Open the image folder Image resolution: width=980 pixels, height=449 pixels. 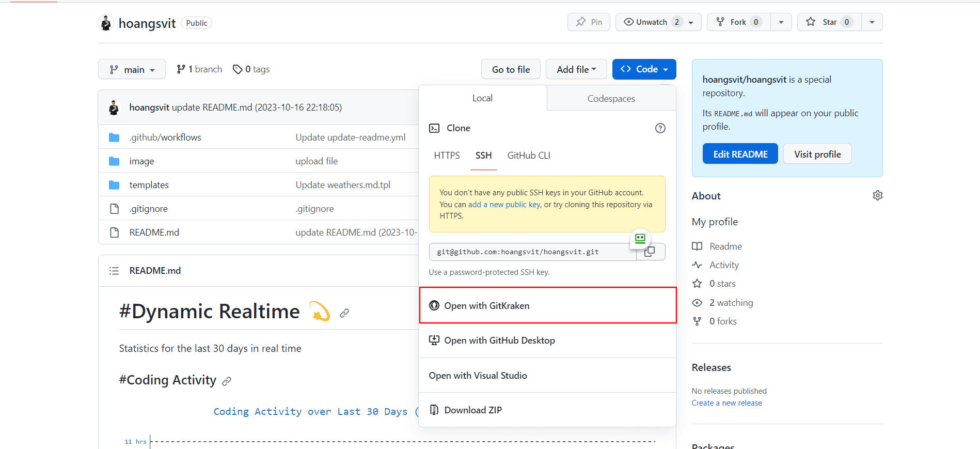click(x=141, y=161)
